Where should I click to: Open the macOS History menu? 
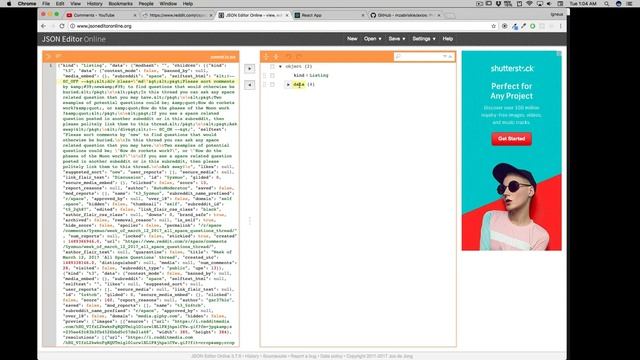click(x=94, y=4)
